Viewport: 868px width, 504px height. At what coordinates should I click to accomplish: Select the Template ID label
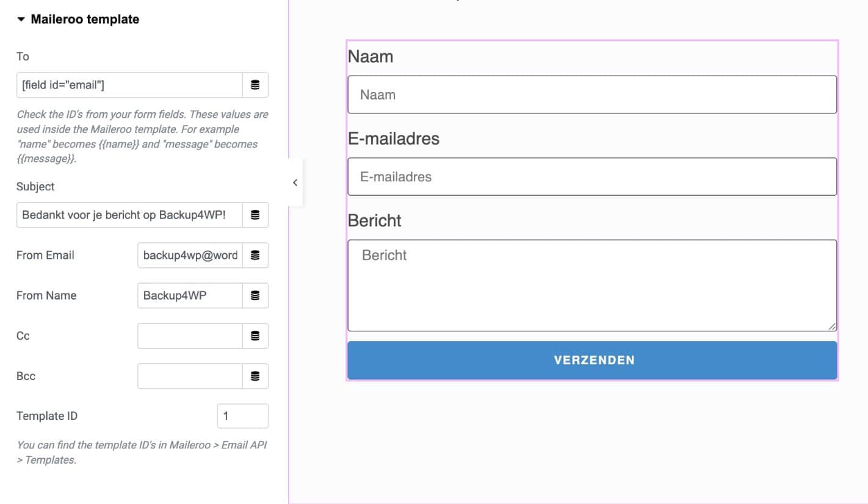tap(47, 417)
